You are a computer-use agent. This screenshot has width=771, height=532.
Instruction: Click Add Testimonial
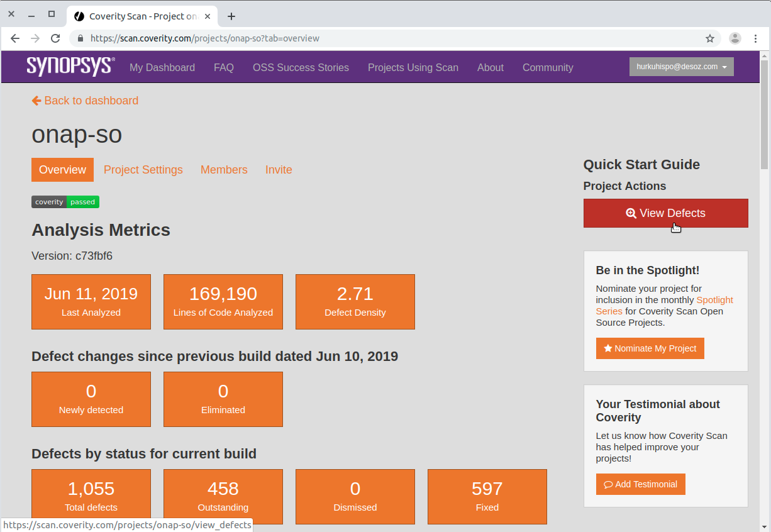pos(641,484)
